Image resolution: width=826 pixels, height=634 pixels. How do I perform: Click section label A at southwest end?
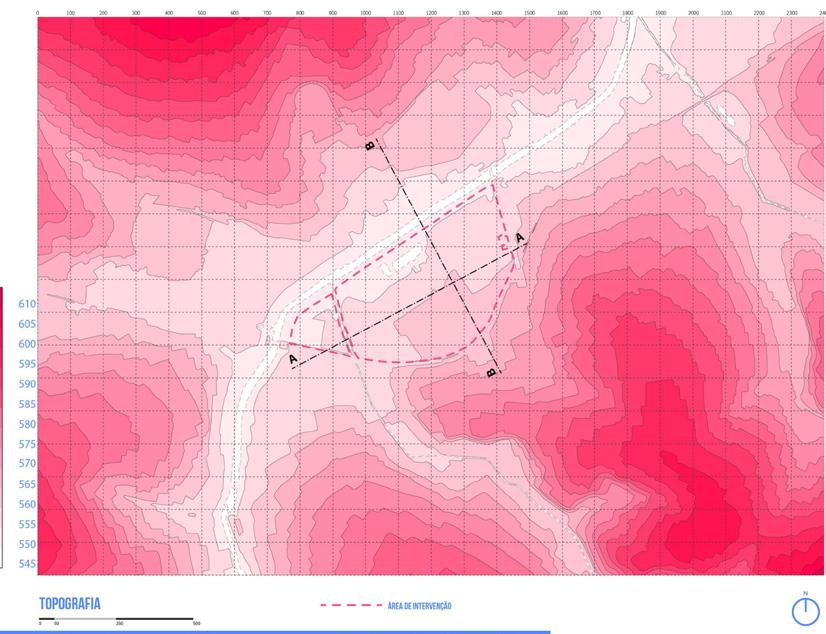[x=293, y=359]
